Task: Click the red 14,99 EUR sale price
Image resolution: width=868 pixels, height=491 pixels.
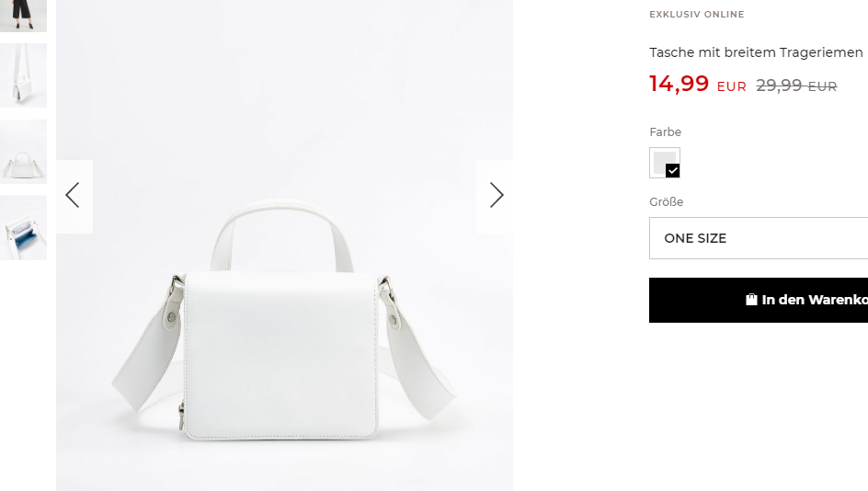Action: click(x=698, y=84)
